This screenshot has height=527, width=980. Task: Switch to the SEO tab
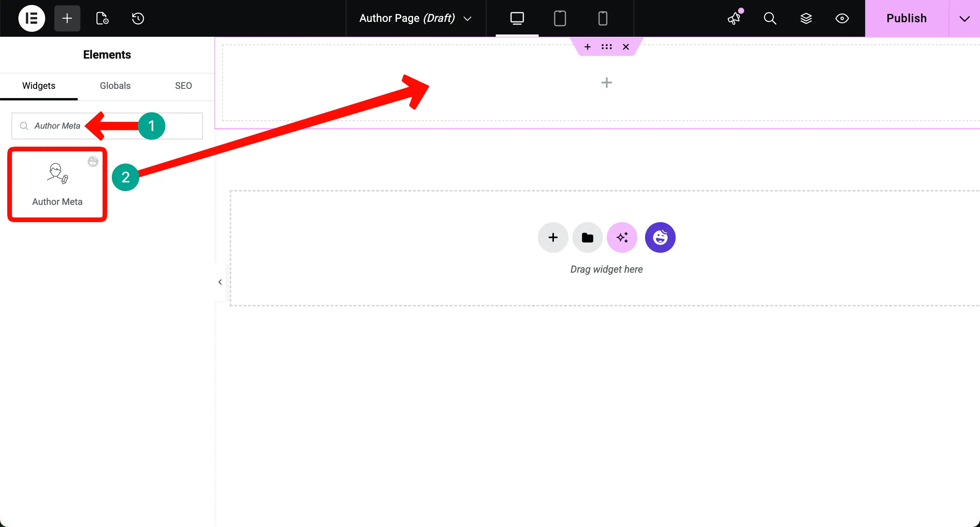[x=183, y=86]
